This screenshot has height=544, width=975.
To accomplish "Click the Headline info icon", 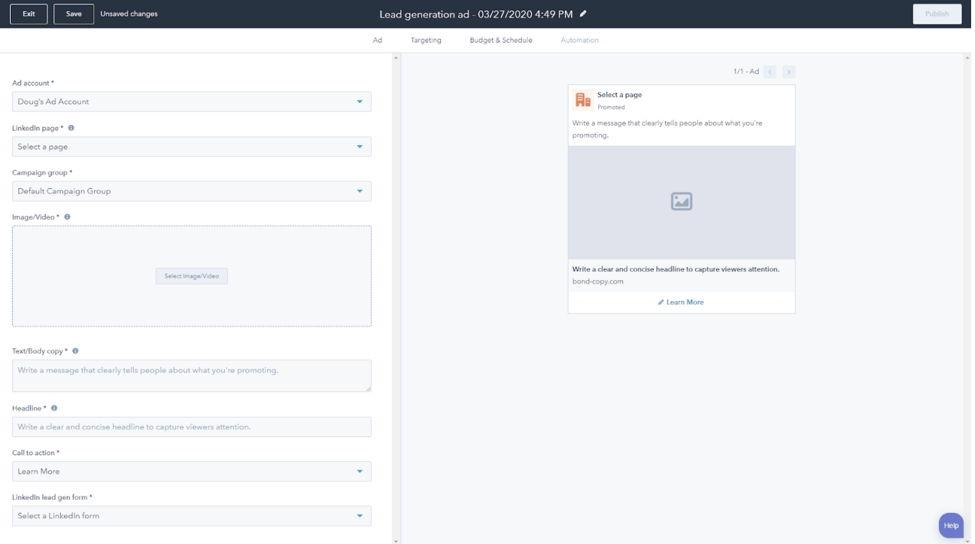I will pyautogui.click(x=54, y=408).
